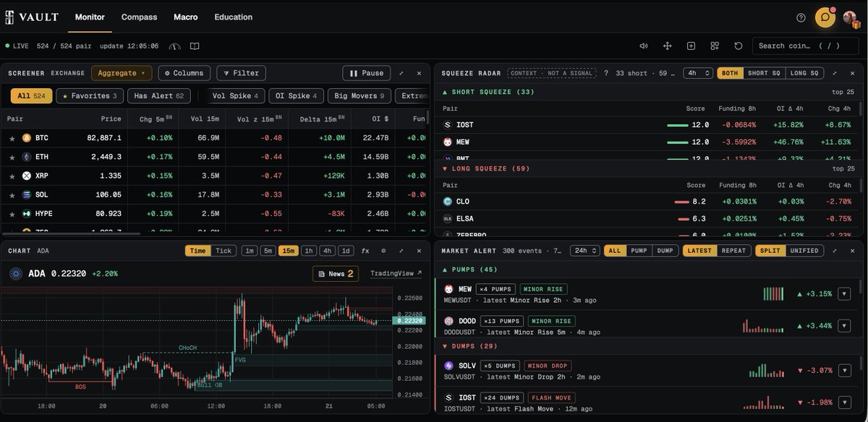The image size is (868, 422).
Task: Expand the SOLV dump alert row arrow
Action: click(844, 370)
